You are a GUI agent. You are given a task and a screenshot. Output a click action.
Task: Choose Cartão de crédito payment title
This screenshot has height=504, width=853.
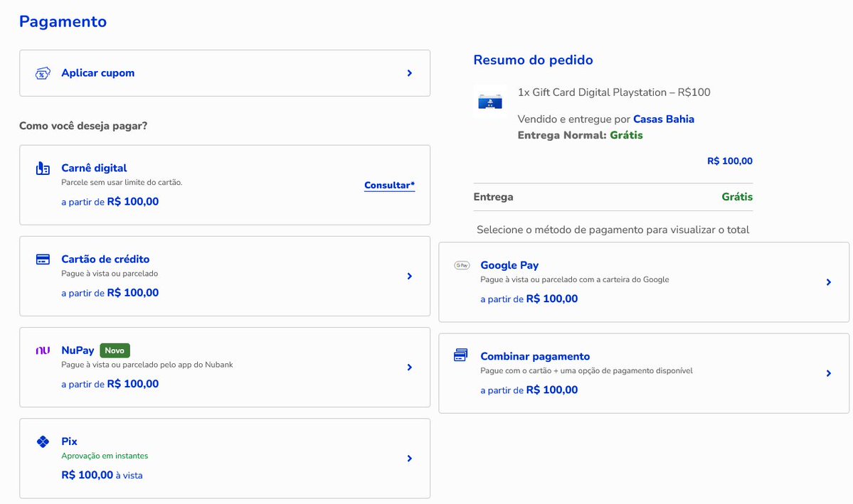tap(105, 259)
